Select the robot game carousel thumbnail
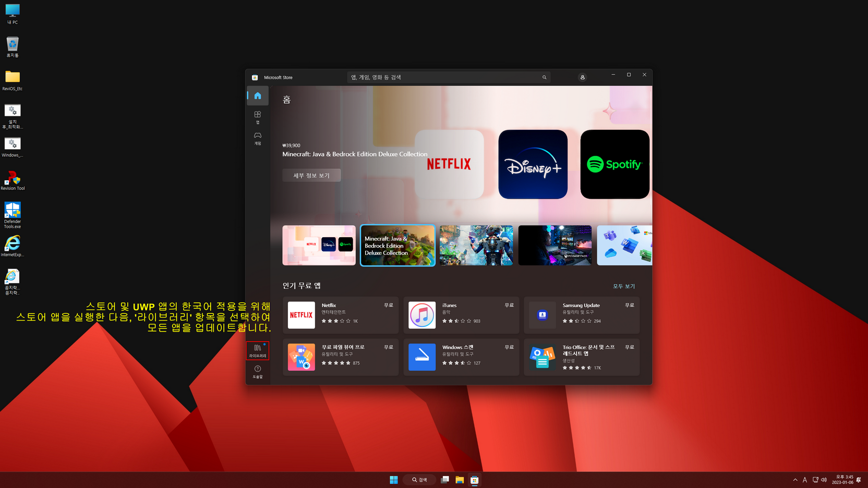This screenshot has height=488, width=868. tap(476, 245)
